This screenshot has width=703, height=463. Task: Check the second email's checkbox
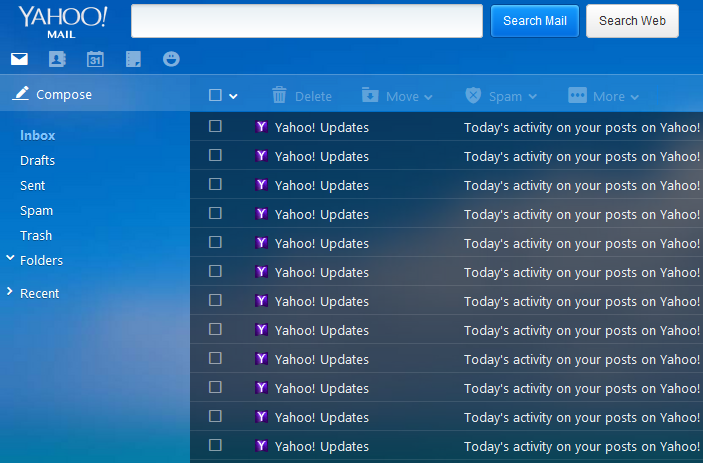coord(215,155)
